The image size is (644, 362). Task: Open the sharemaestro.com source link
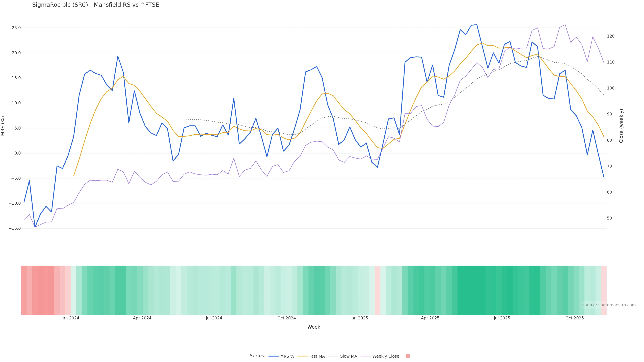[x=609, y=305]
